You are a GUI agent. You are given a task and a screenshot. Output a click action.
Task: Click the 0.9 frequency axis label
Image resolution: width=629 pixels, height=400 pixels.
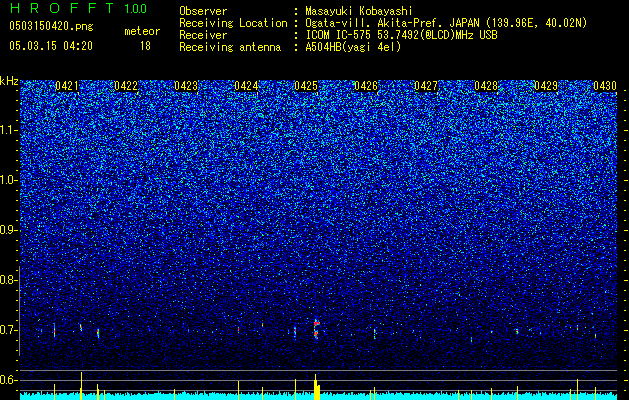8,230
